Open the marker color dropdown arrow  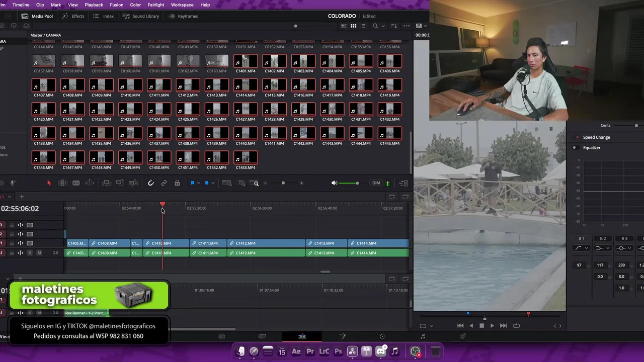212,183
